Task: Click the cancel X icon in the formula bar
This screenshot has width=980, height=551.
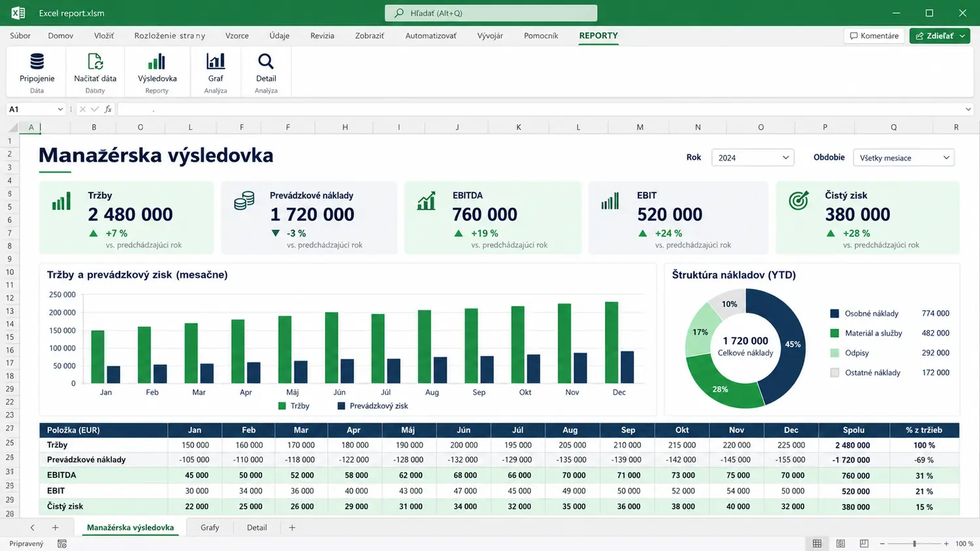Action: click(x=82, y=109)
